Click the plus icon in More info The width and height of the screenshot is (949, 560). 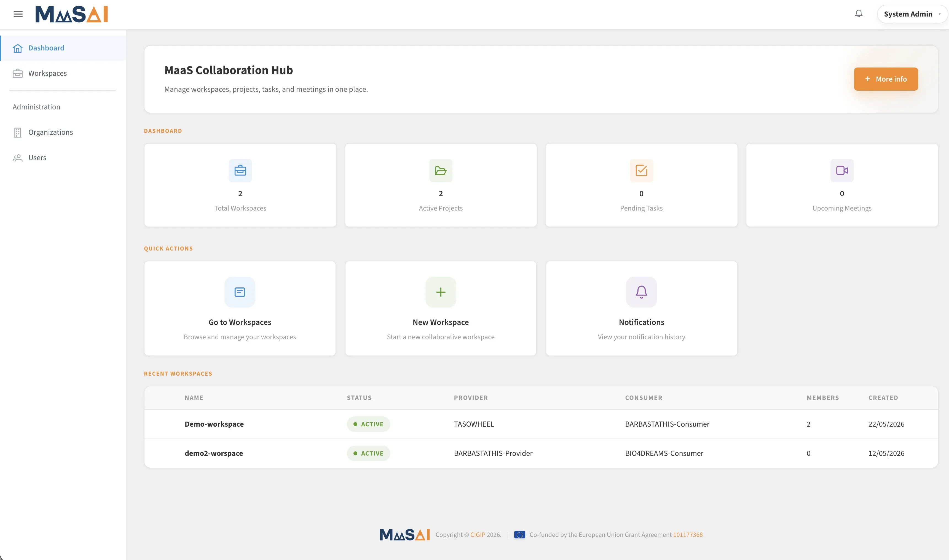[x=867, y=79]
